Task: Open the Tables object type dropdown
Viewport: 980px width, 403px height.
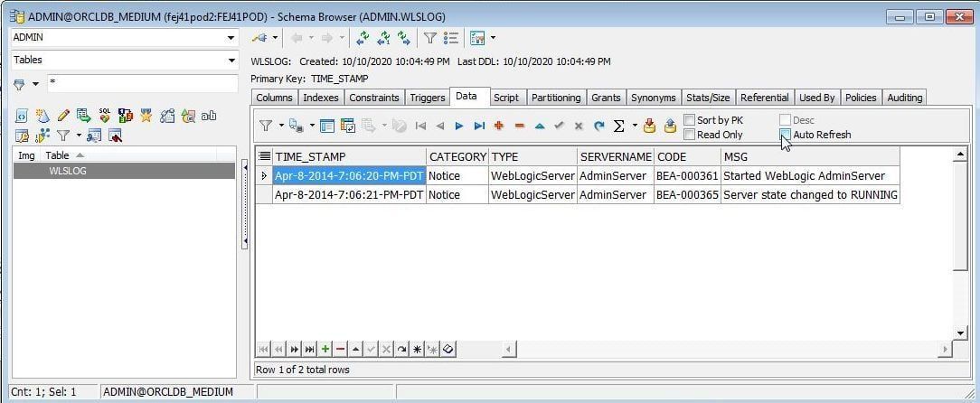Action: [x=231, y=61]
